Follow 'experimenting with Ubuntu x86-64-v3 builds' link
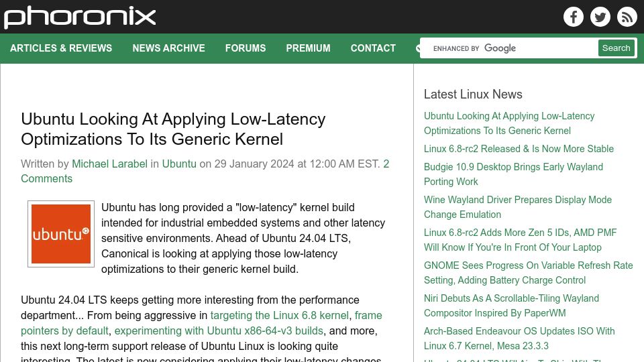 (219, 330)
